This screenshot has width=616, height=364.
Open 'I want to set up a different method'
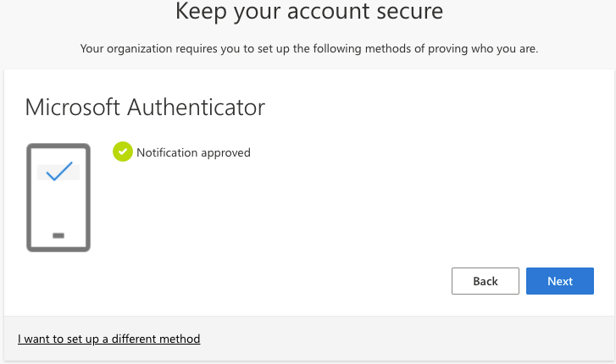coord(108,339)
